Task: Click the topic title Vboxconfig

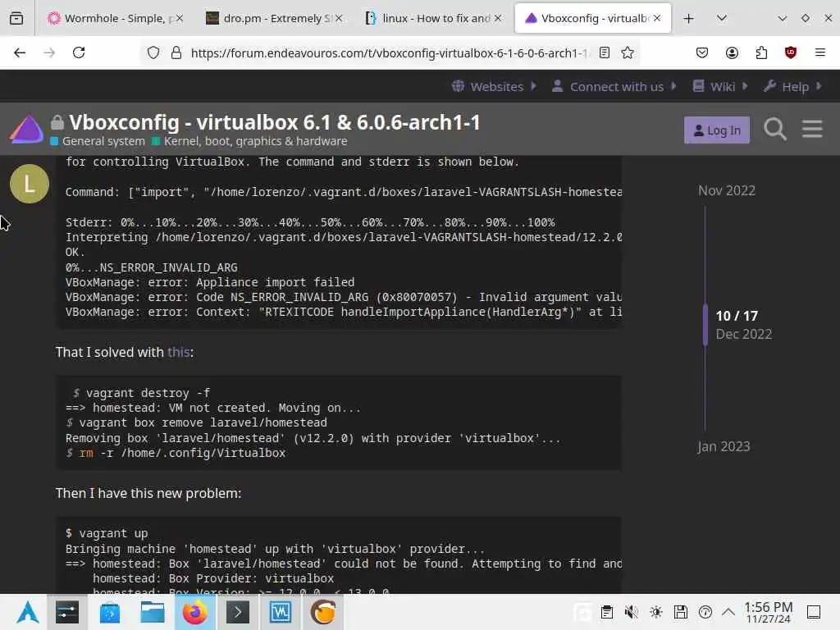Action: click(274, 122)
